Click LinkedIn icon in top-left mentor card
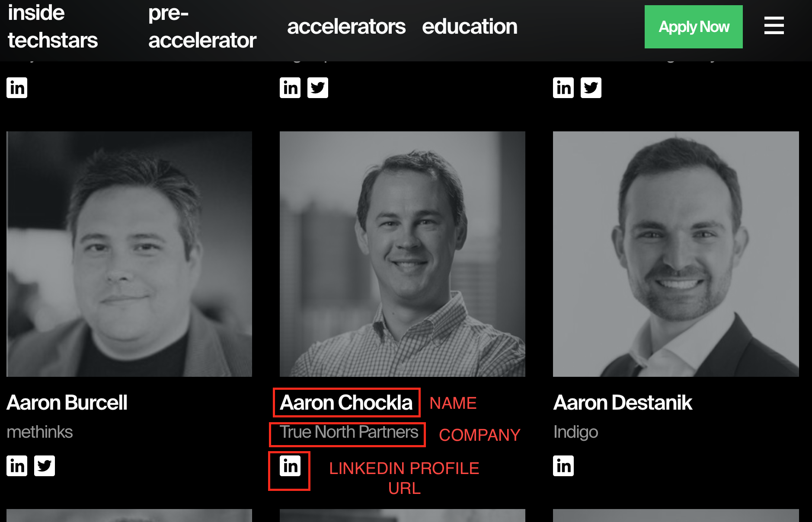The width and height of the screenshot is (812, 522). coord(17,88)
